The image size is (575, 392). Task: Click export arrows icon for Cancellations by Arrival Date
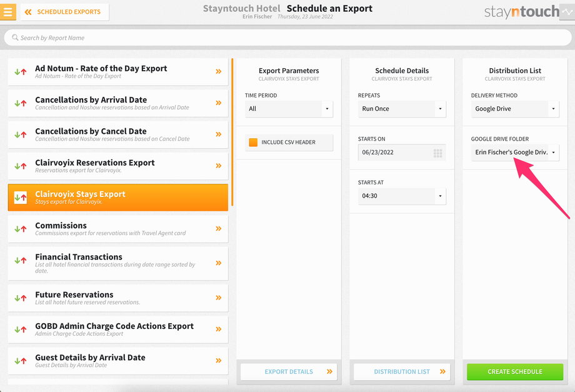21,103
